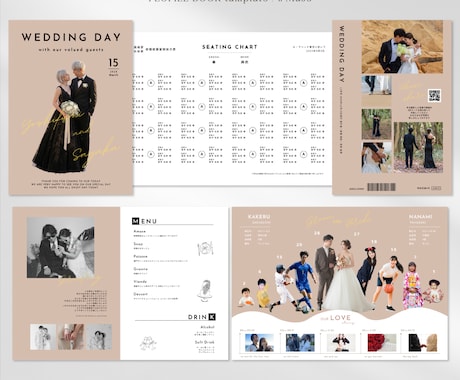
Task: Select the date number "15" on the cover
Action: click(x=113, y=63)
